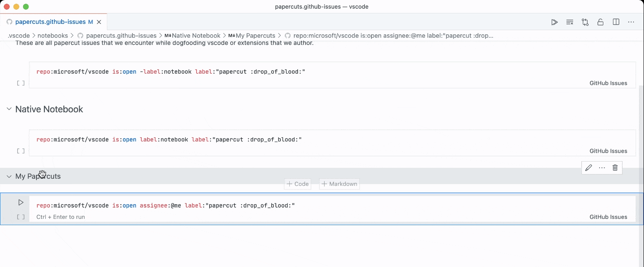This screenshot has height=267, width=644.
Task: Collapse the My Papercuts section
Action: 9,177
